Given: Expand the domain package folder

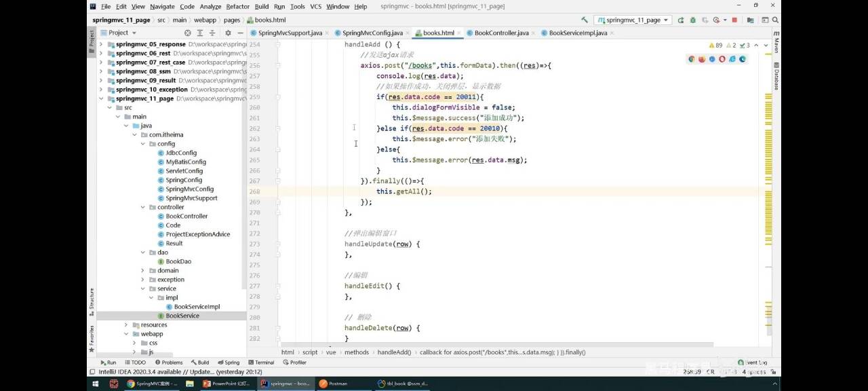Looking at the screenshot, I should pyautogui.click(x=143, y=270).
